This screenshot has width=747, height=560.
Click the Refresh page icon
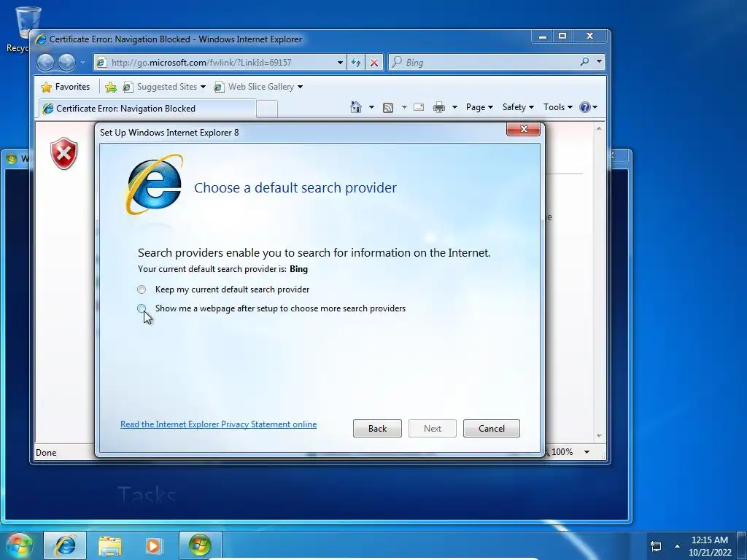coord(356,63)
